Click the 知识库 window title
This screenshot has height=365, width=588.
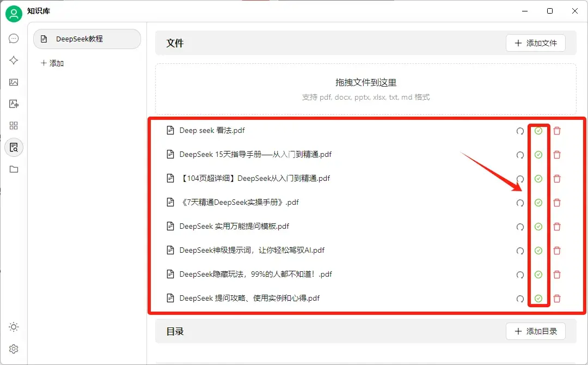coord(39,11)
